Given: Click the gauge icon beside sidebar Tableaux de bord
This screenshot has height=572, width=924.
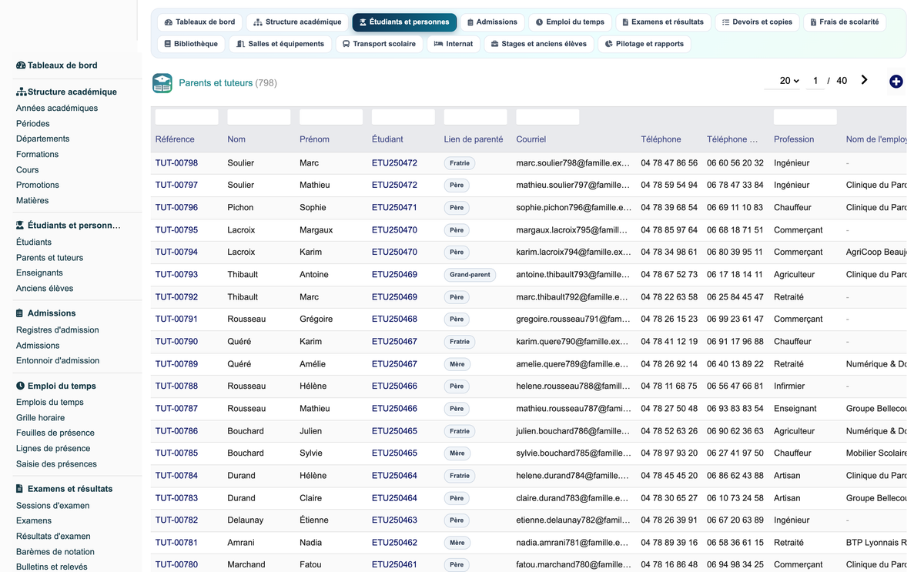Looking at the screenshot, I should pos(21,65).
